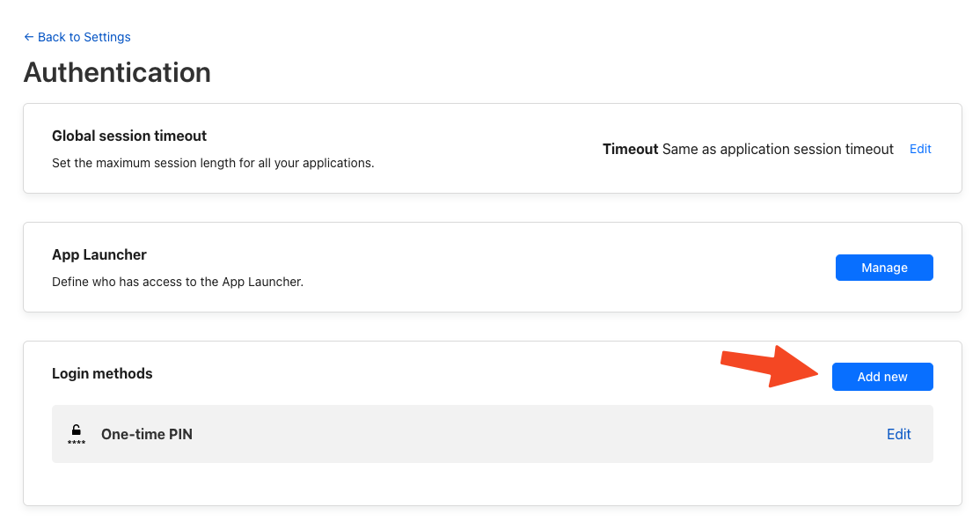Click the App Launcher section title
This screenshot has height=522, width=980.
click(x=99, y=254)
